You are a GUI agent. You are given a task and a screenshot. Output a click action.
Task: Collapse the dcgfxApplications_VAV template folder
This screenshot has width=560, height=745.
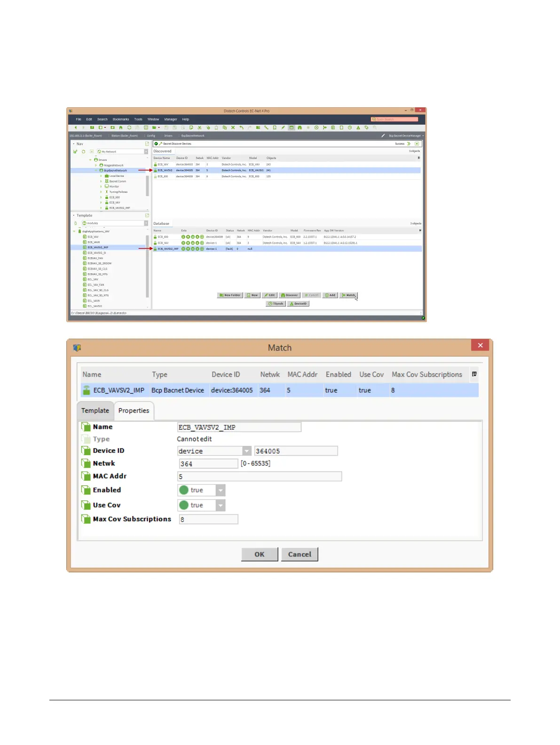pyautogui.click(x=74, y=231)
